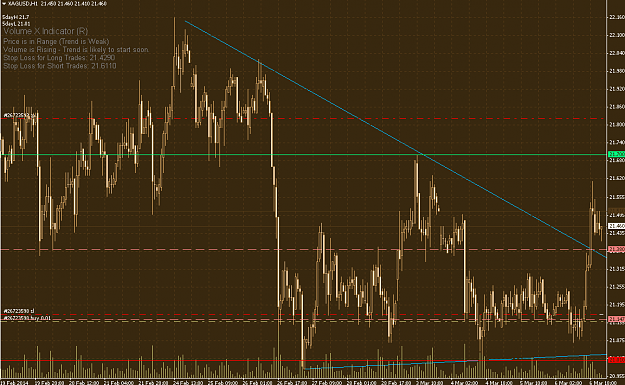Click the 21.980 price scale label
The image size is (625, 385).
click(x=617, y=71)
